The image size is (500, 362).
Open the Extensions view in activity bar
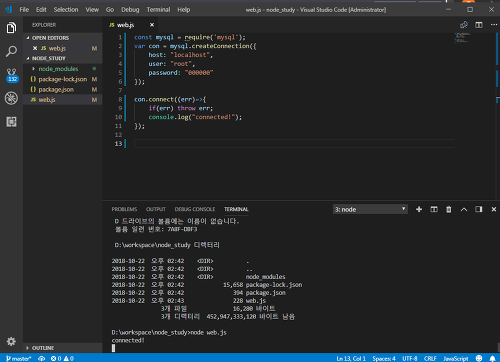click(11, 122)
